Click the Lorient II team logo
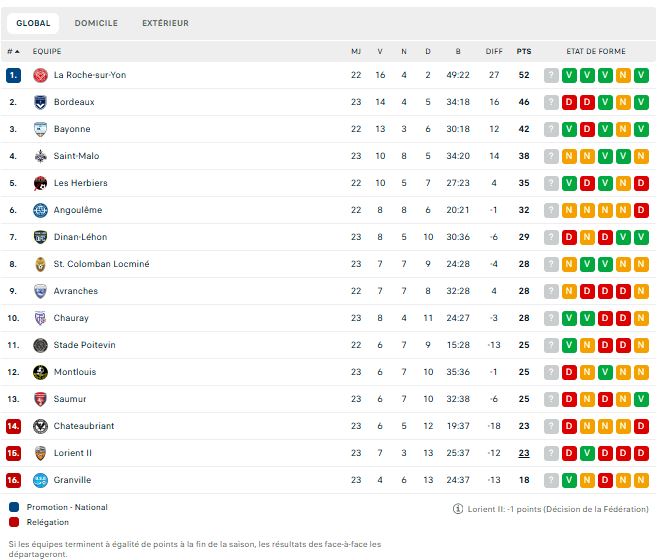Screen dimensions: 658x560 (40, 453)
